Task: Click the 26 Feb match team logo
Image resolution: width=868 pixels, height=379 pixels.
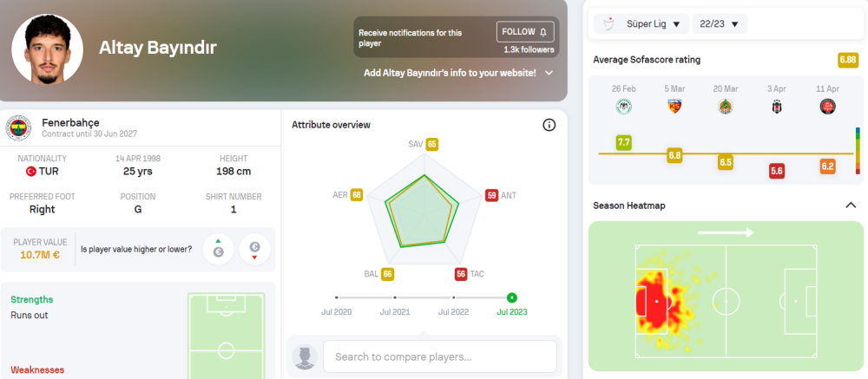Action: (x=623, y=107)
